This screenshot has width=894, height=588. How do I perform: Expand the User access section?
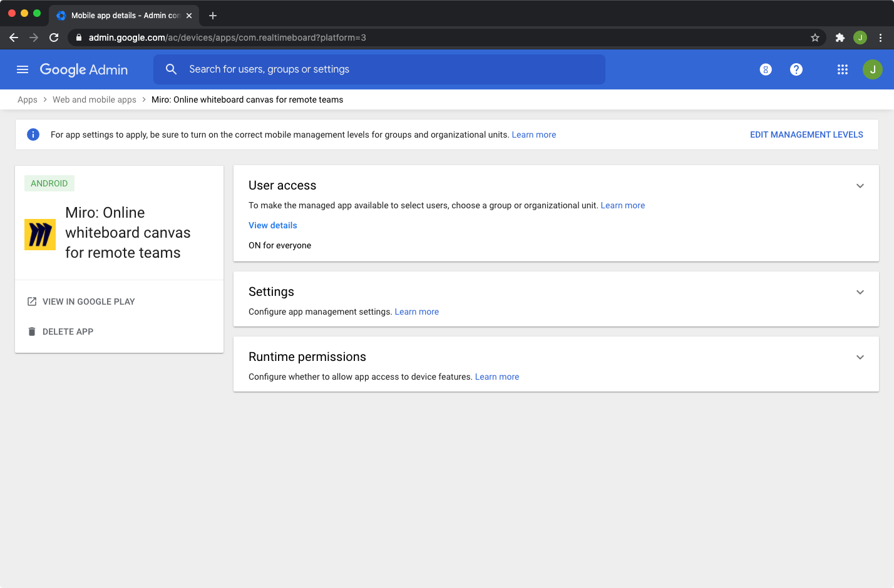[x=860, y=186]
